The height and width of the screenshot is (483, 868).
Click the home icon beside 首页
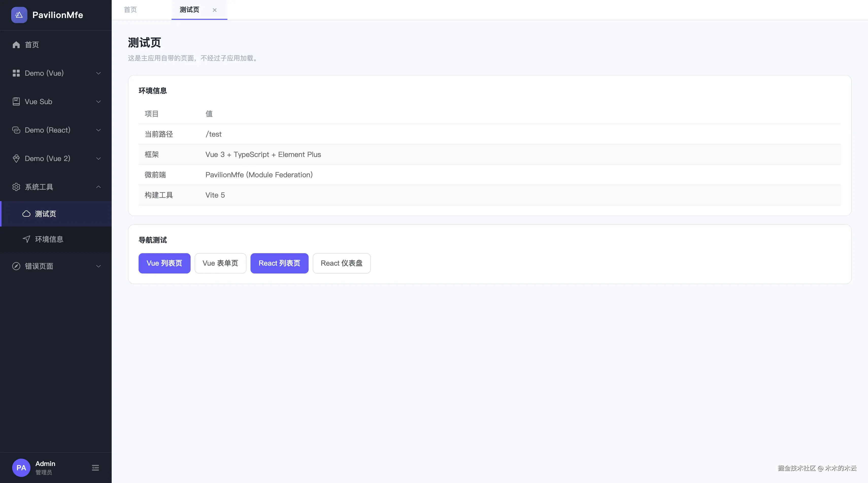[16, 44]
